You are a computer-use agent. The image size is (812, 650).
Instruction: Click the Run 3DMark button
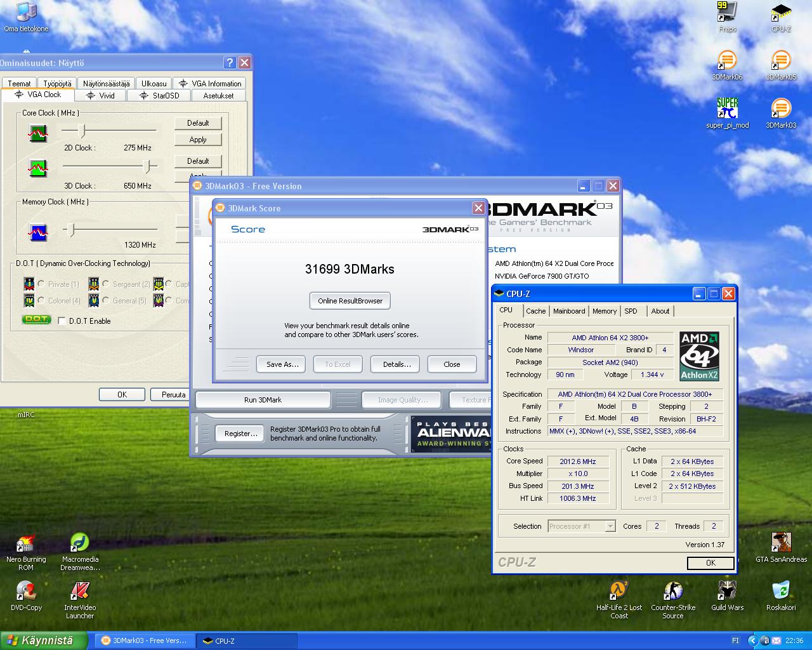[263, 400]
